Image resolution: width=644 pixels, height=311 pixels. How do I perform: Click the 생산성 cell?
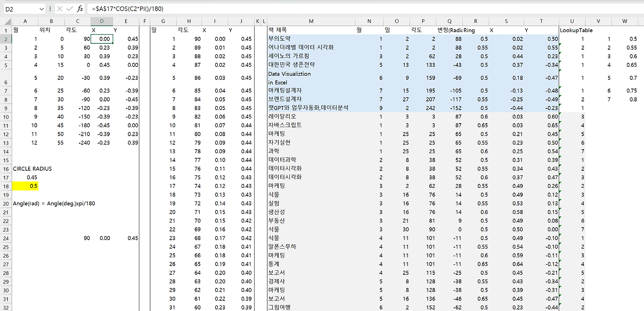pos(311,212)
